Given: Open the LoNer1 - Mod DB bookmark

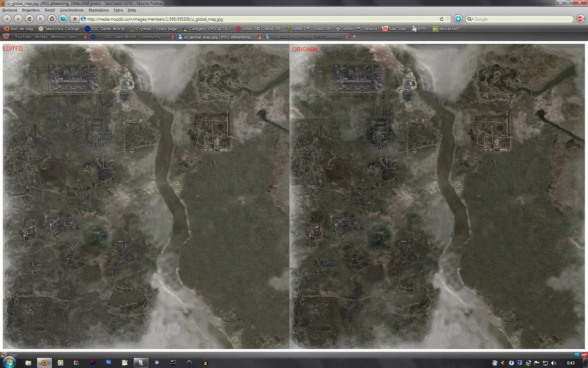Looking at the screenshot, I should [x=258, y=29].
